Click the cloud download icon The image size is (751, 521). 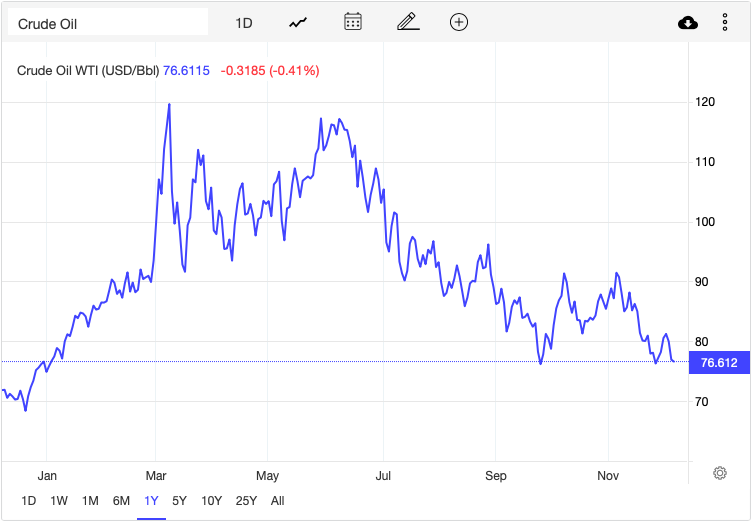coord(688,22)
